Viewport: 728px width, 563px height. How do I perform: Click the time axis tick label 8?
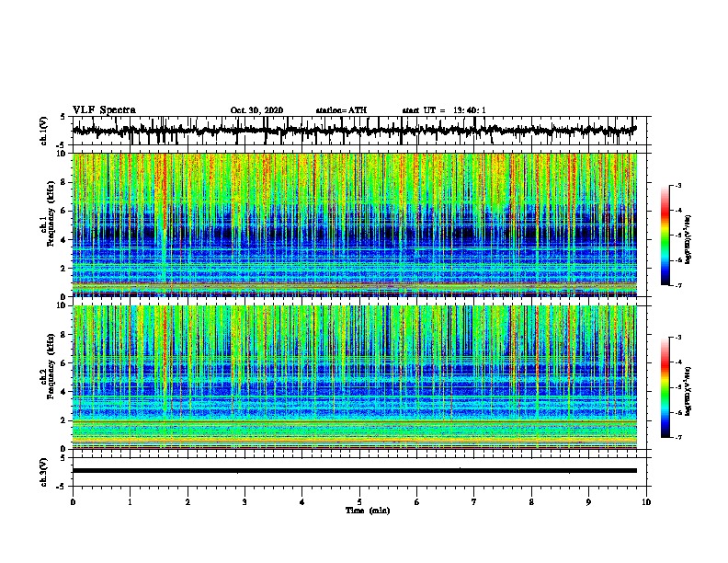(x=531, y=502)
